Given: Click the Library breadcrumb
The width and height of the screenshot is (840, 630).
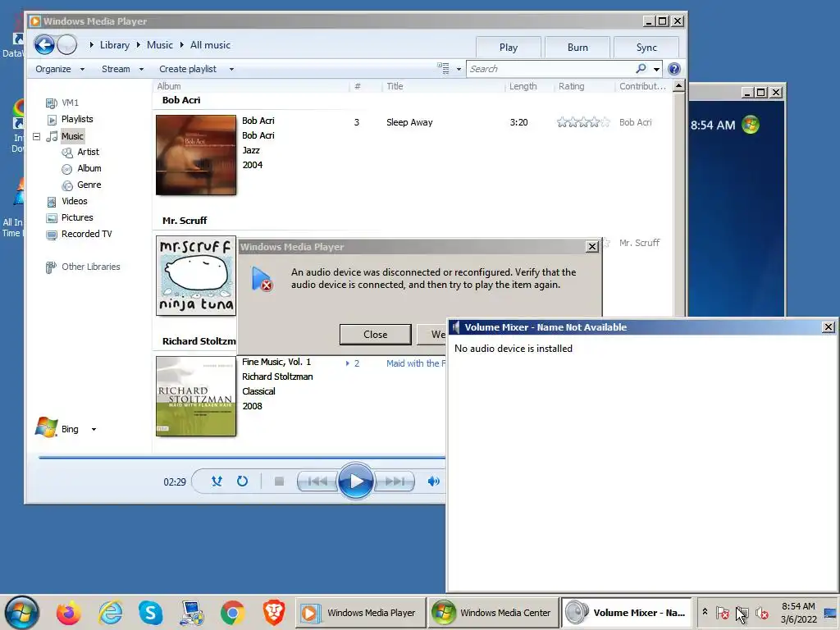Looking at the screenshot, I should (x=115, y=45).
